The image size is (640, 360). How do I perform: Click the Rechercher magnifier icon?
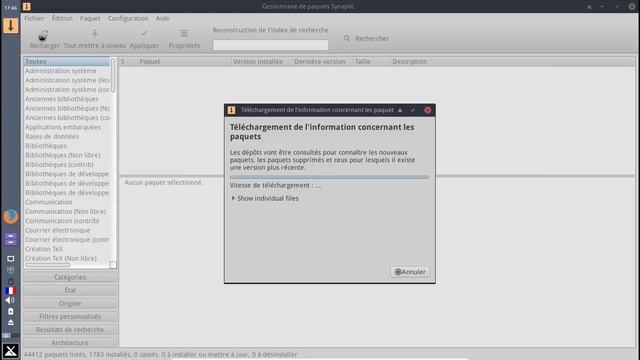pos(347,38)
